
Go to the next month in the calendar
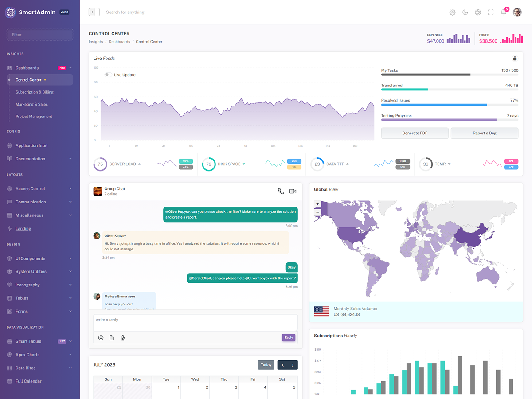coord(293,365)
